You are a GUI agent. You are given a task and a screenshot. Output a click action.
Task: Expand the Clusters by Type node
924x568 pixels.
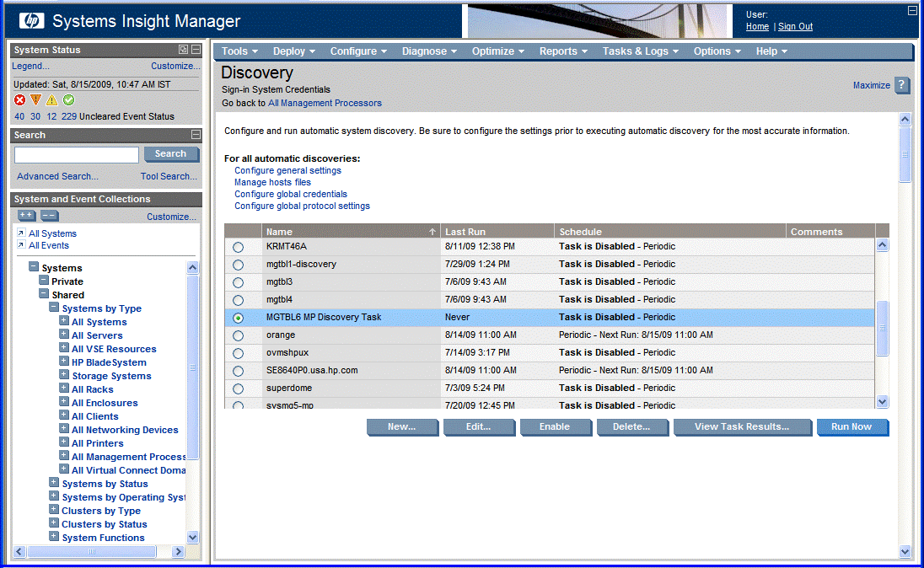pos(54,511)
